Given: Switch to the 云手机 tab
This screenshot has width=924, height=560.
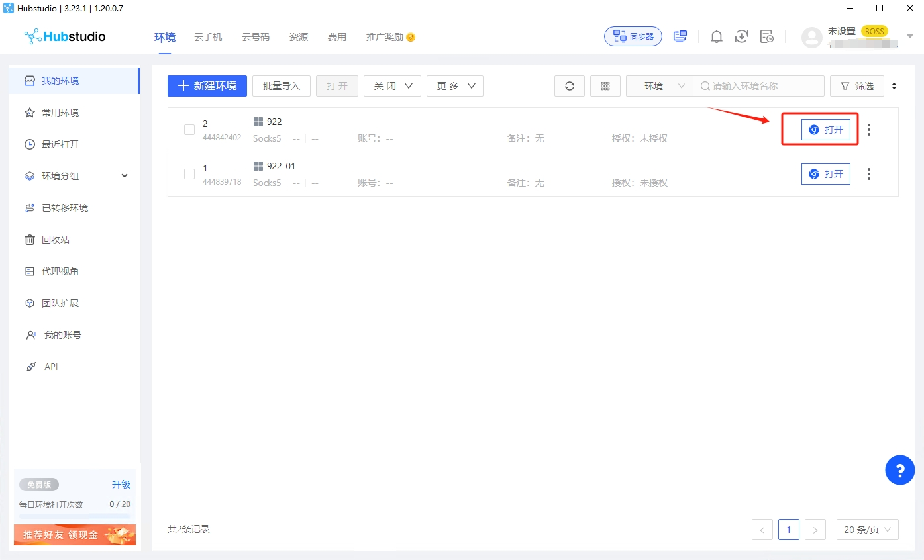Looking at the screenshot, I should click(x=208, y=37).
